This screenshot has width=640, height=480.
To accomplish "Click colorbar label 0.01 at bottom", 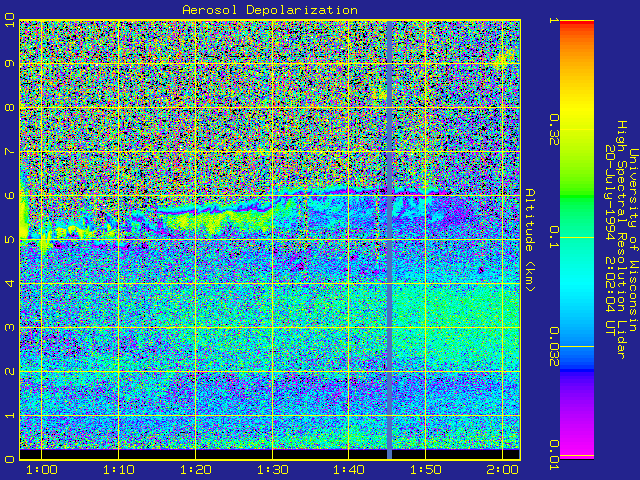I will tap(554, 455).
